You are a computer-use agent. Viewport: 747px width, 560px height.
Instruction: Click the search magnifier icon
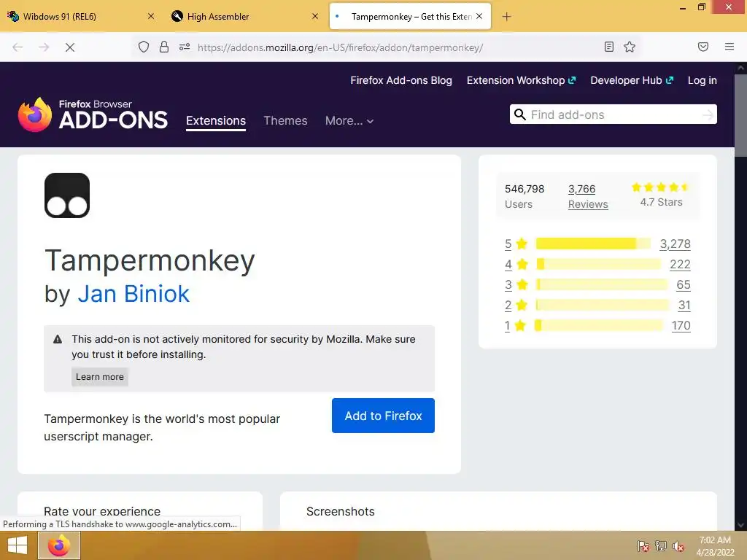(x=519, y=114)
